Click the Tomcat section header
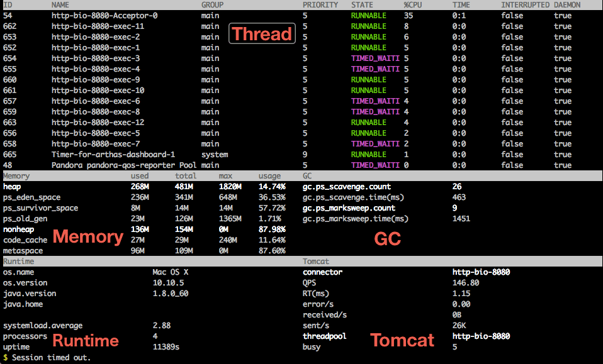 tap(316, 262)
